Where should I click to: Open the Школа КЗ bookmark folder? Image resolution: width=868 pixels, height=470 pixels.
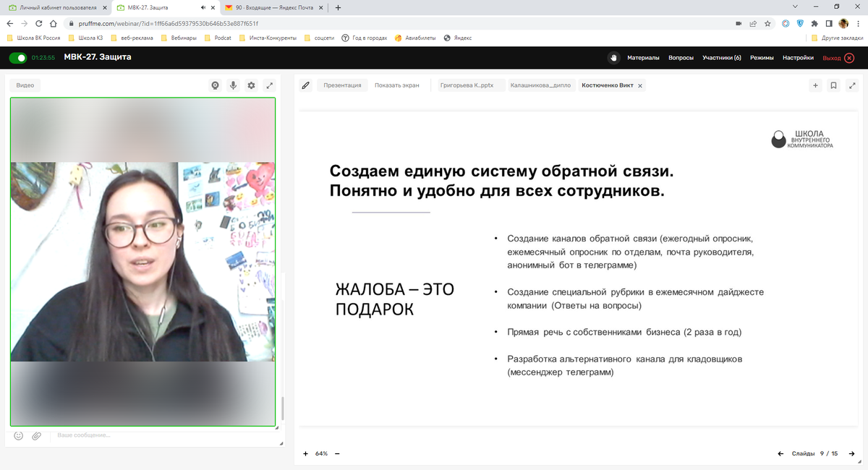[x=85, y=38]
